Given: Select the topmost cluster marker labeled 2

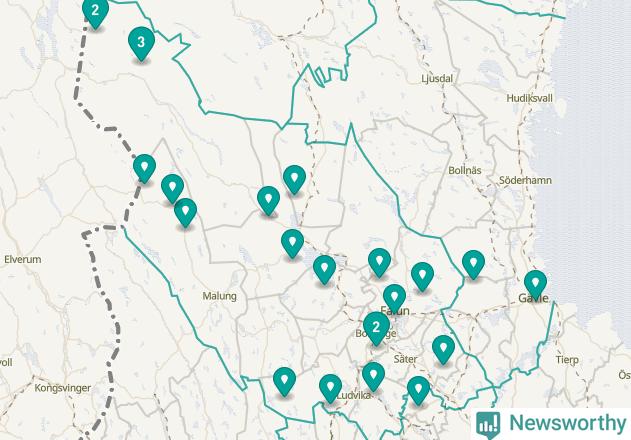Looking at the screenshot, I should [x=95, y=12].
